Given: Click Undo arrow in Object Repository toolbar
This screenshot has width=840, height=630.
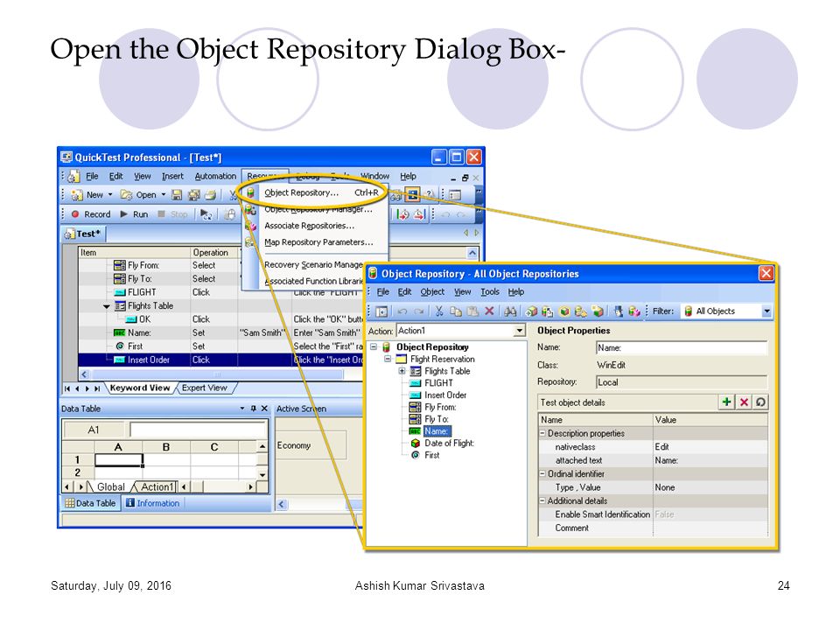Looking at the screenshot, I should [x=402, y=311].
